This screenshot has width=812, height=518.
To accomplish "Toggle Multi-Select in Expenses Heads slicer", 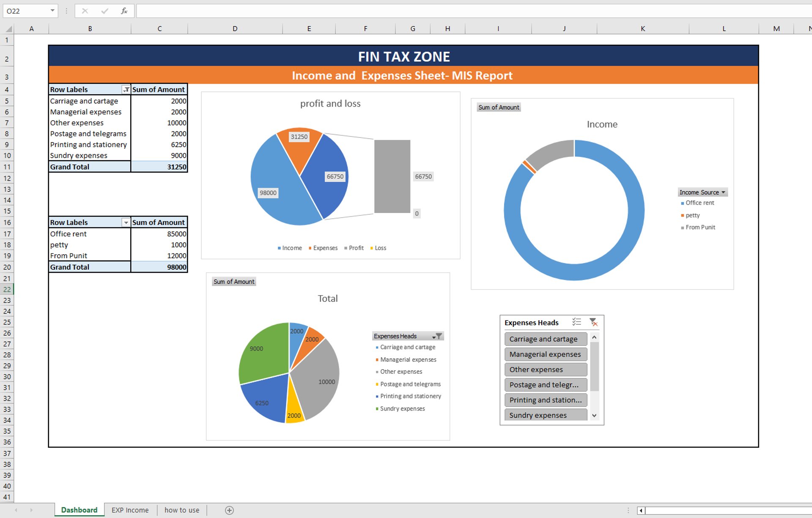I will click(x=576, y=322).
